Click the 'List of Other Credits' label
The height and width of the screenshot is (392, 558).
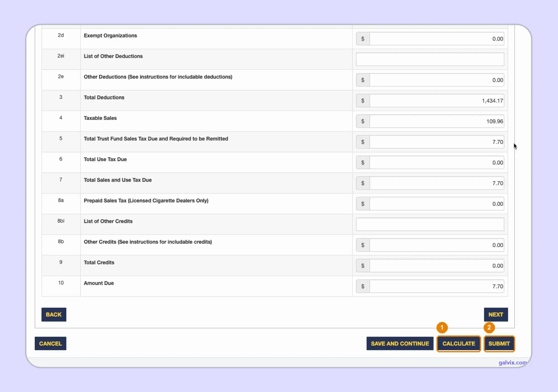[x=108, y=221]
